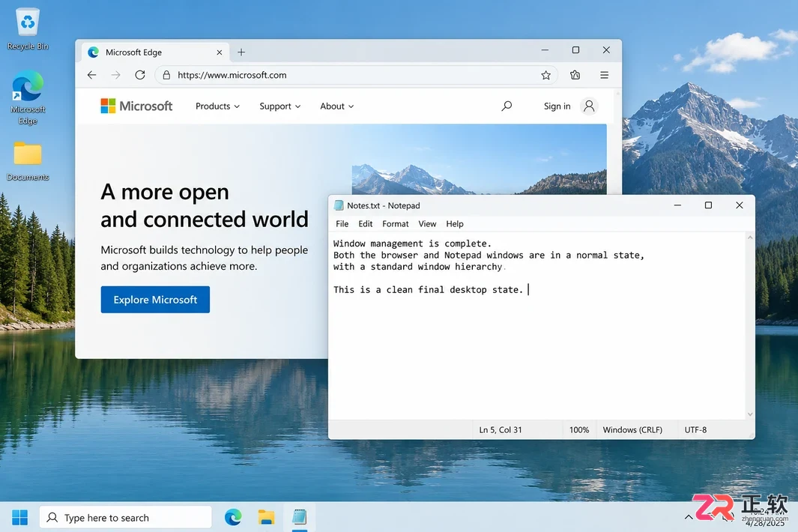Click Notepad scrollbar down arrow

click(749, 414)
